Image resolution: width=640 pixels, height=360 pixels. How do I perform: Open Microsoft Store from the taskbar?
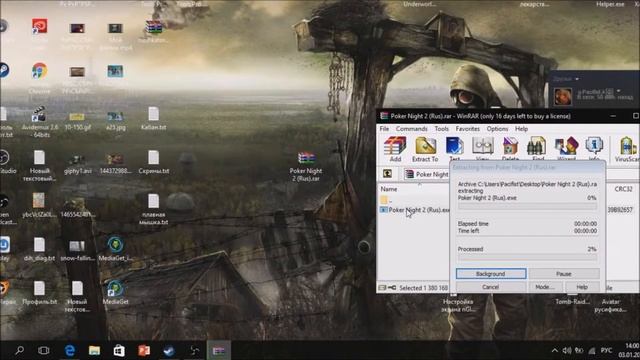tap(119, 350)
